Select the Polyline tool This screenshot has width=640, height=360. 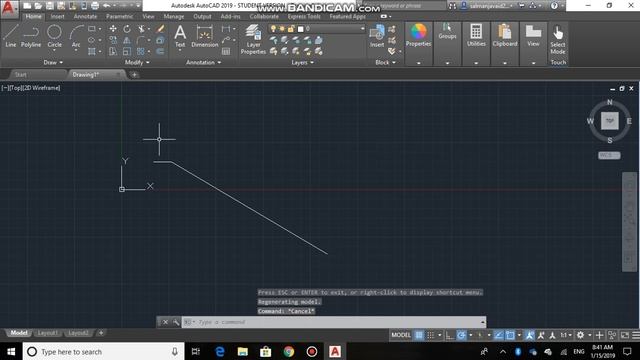click(31, 36)
